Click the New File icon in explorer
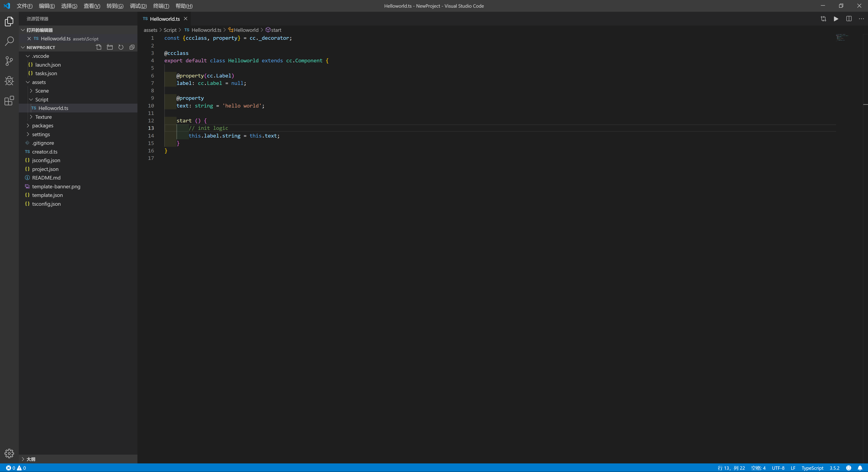 (x=98, y=47)
